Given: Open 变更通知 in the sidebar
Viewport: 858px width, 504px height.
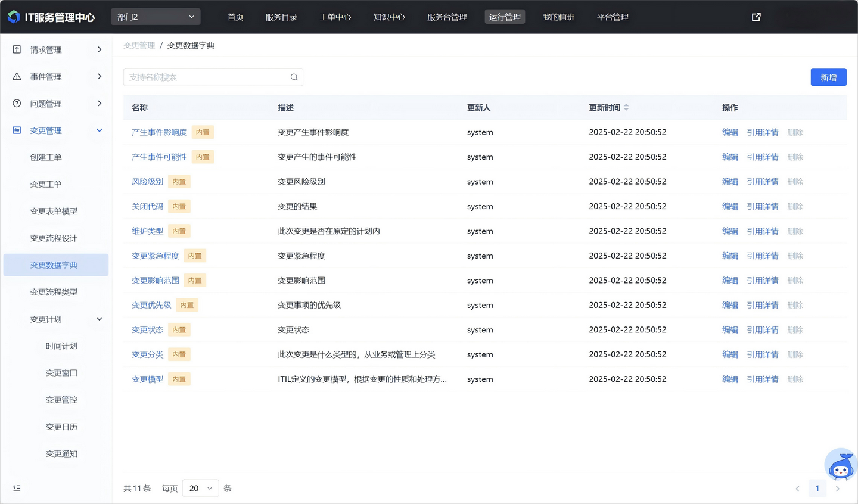Looking at the screenshot, I should (x=61, y=454).
